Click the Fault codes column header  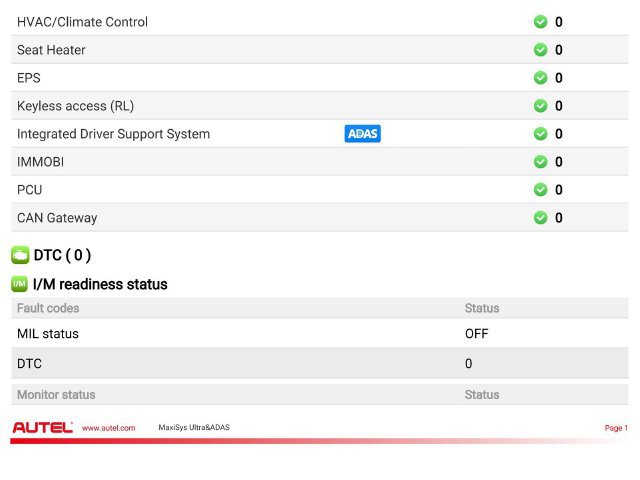(x=48, y=308)
